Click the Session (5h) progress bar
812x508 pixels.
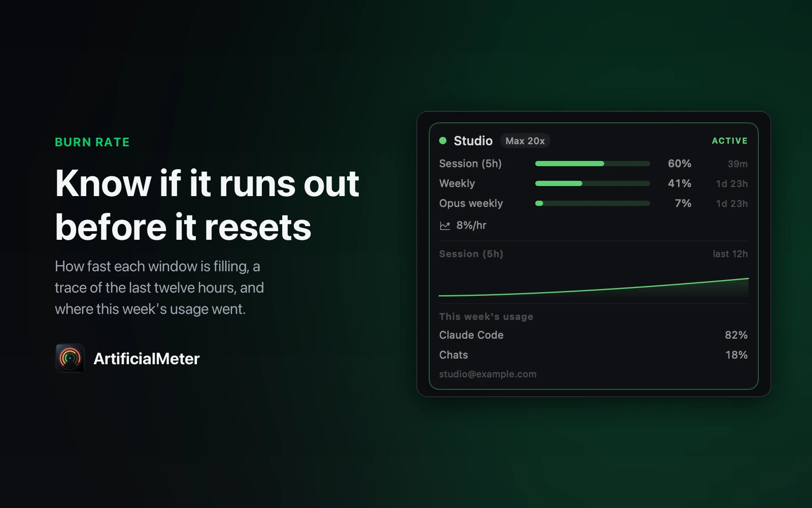pos(593,164)
